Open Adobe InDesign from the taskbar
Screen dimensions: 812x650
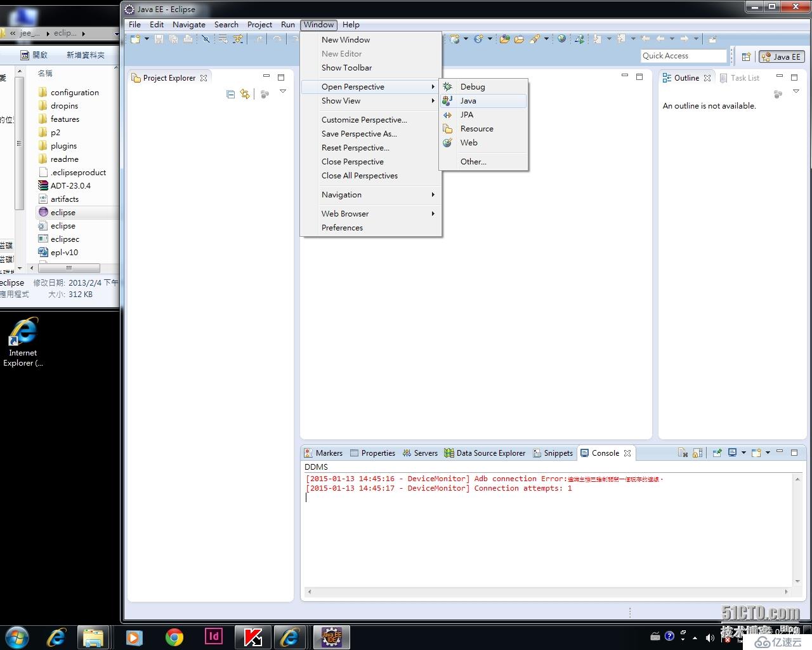tap(214, 637)
